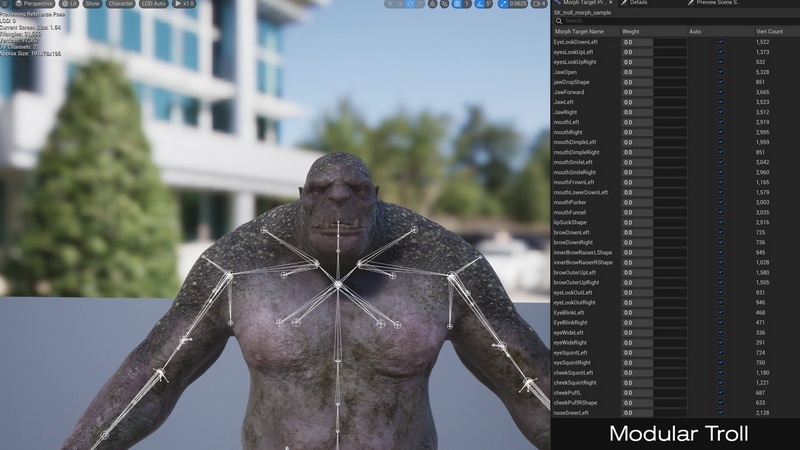Disable Auto checkbox for EyeBlinkLeft

pos(720,312)
